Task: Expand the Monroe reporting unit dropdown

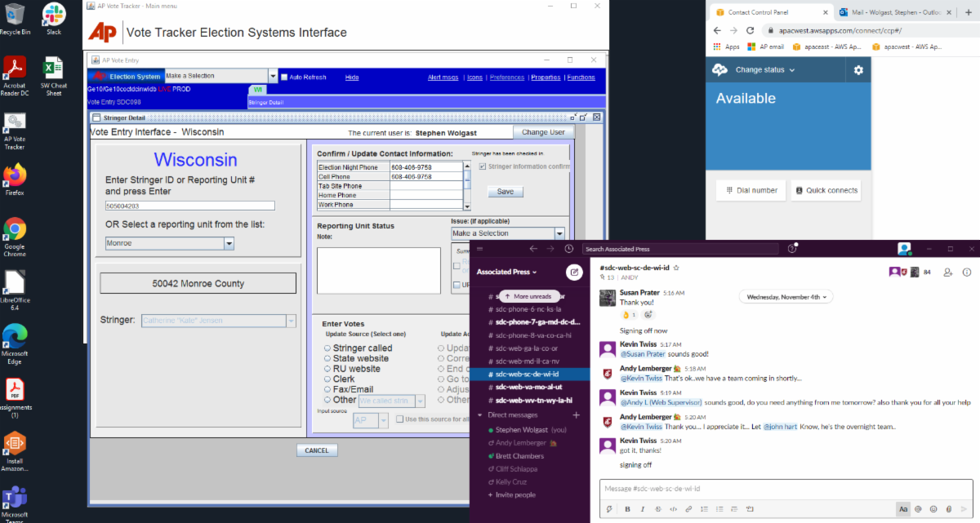Action: coord(229,243)
